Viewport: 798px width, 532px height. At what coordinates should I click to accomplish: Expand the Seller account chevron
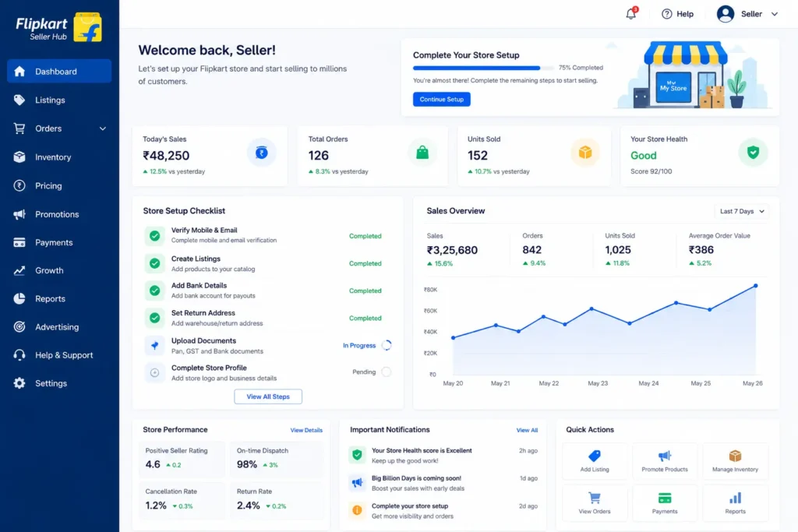pyautogui.click(x=774, y=14)
